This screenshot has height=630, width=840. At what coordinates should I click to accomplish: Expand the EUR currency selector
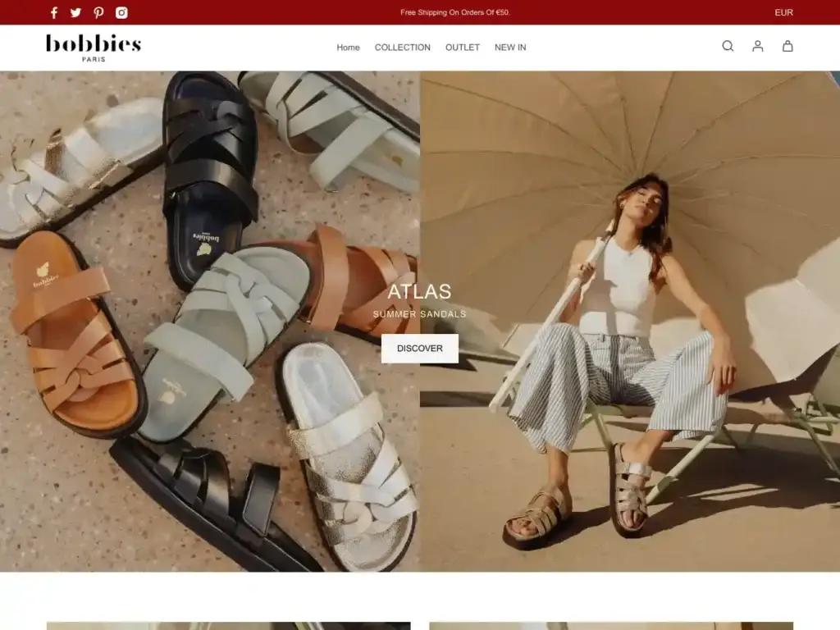783,12
